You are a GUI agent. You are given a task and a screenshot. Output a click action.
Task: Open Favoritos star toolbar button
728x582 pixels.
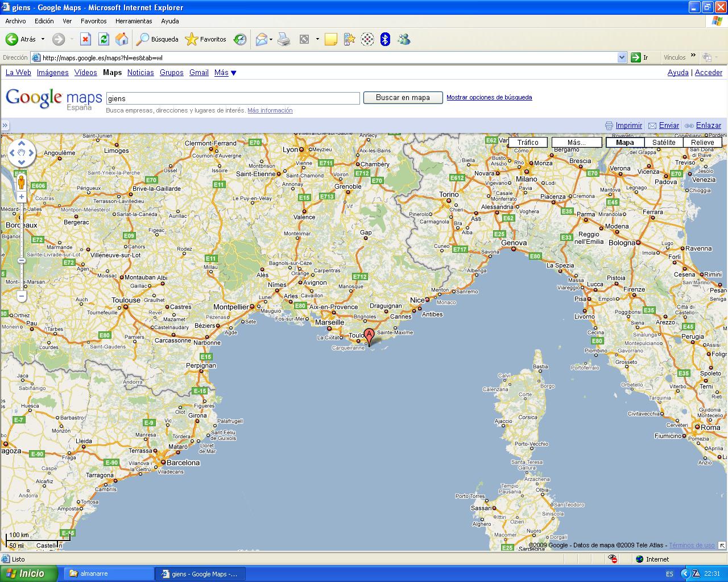click(x=206, y=39)
